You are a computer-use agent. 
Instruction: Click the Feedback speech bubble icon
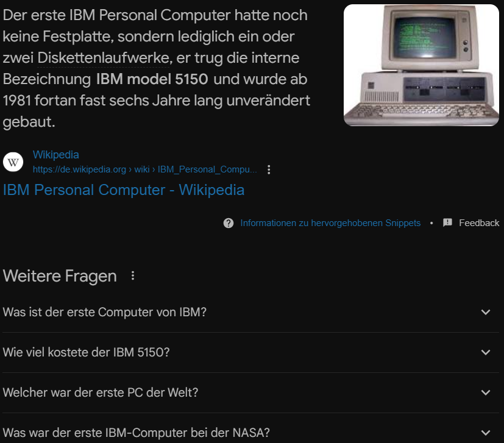(x=447, y=223)
